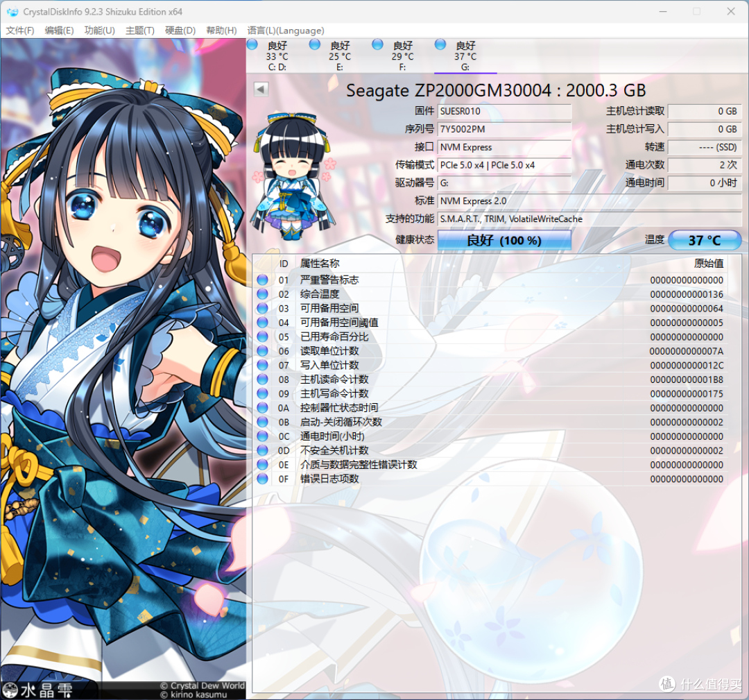
Task: Click status orb for 0A 控制器忙状态时间
Action: 262,407
